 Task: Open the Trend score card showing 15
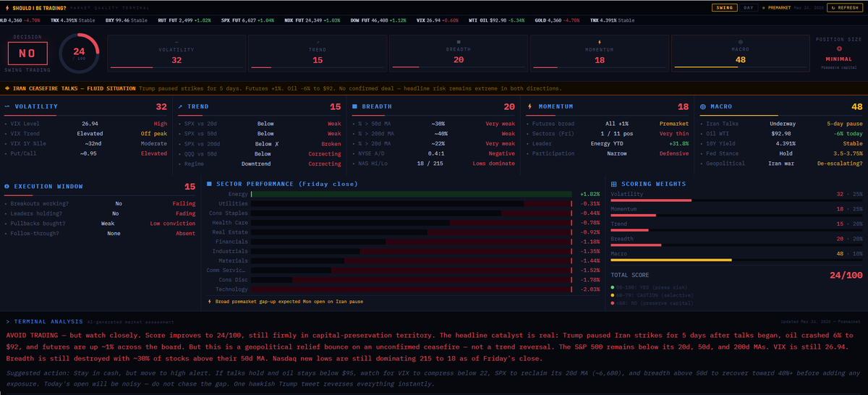(318, 53)
